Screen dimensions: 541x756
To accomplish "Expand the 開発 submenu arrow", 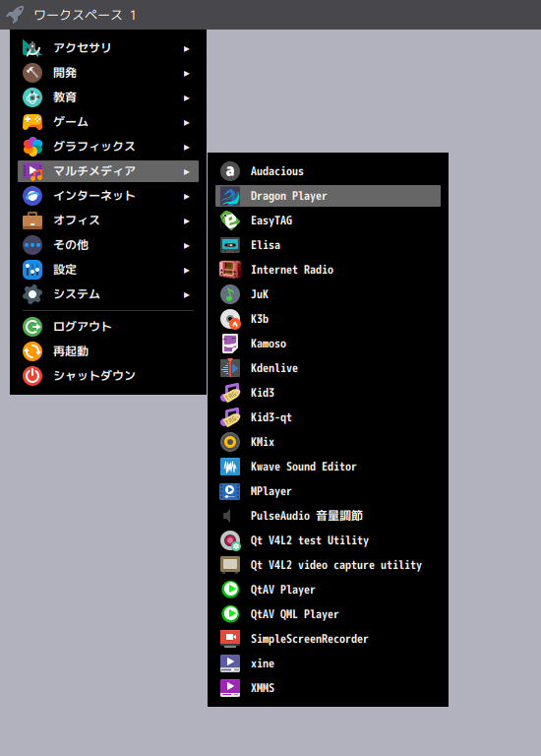I will click(187, 73).
